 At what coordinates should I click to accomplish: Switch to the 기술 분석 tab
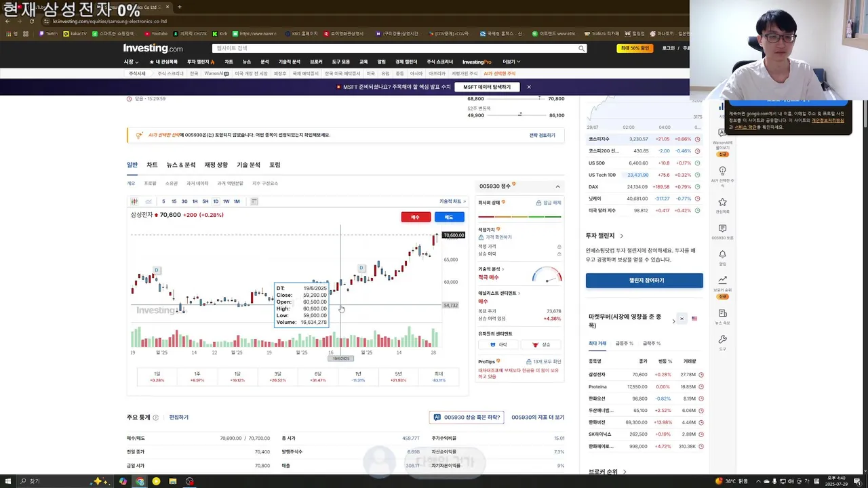click(248, 165)
